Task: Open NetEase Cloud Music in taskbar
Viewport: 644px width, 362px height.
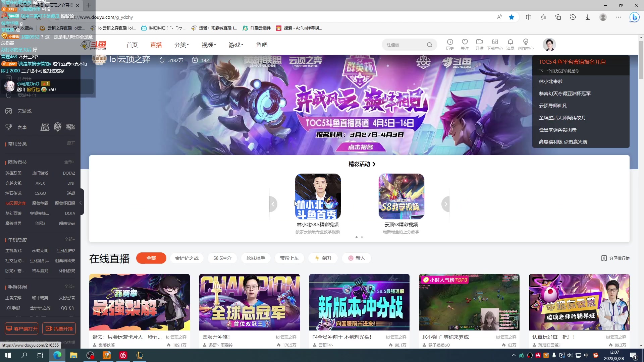Action: [123, 355]
